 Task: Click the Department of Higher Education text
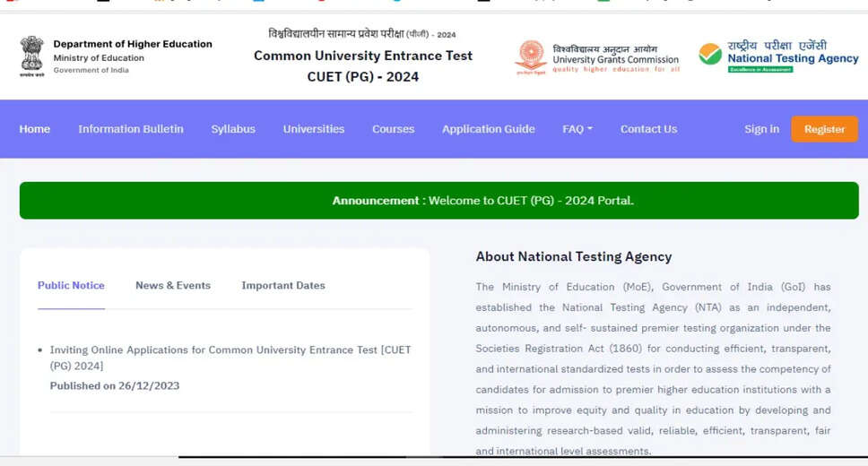coord(133,44)
